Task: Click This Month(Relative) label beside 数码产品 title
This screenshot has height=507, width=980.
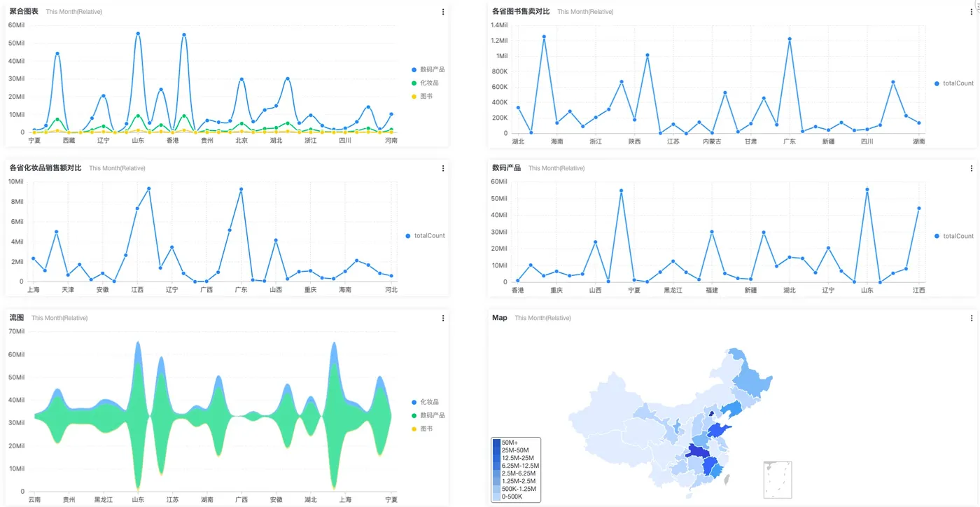Action: point(556,168)
